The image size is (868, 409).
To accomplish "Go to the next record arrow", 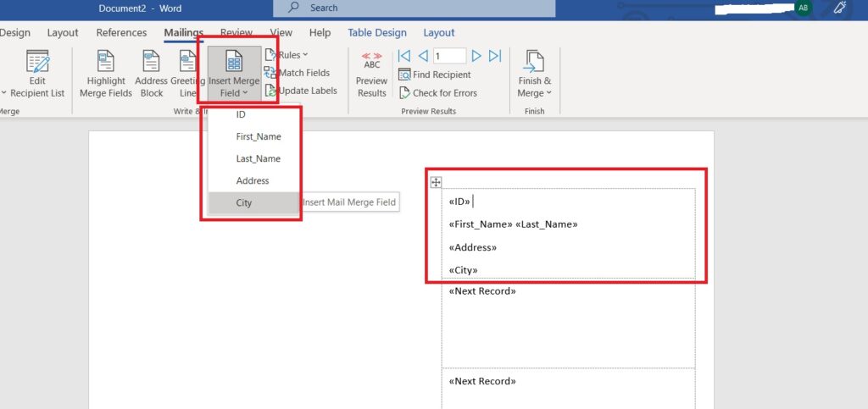I will pyautogui.click(x=476, y=56).
